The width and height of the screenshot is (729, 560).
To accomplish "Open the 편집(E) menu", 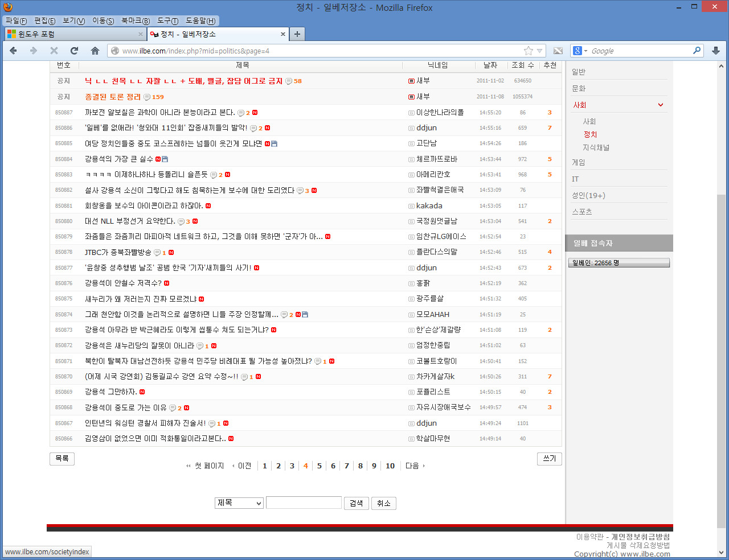I will coord(45,20).
